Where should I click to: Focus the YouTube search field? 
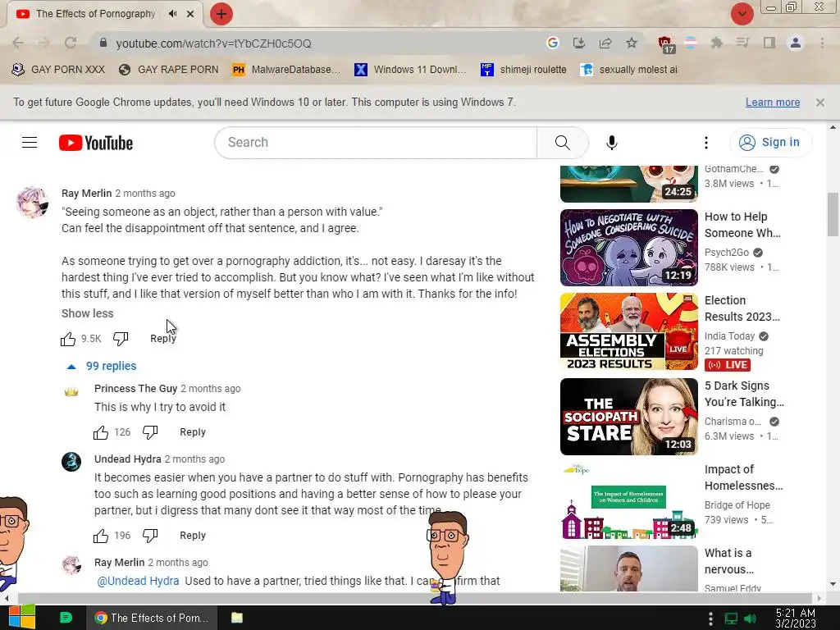tap(376, 143)
